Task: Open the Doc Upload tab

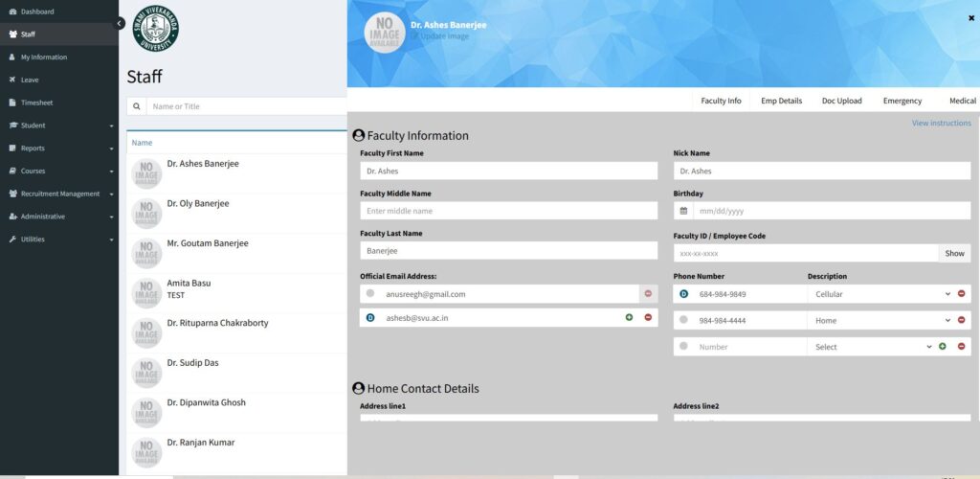Action: 841,101
